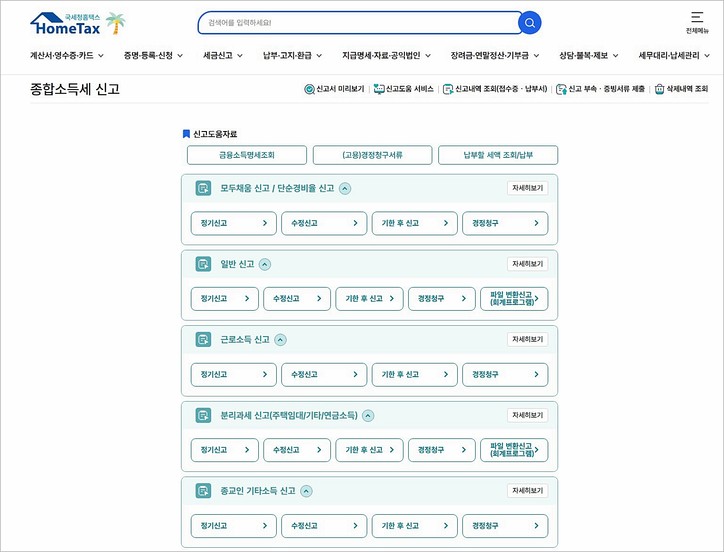Open 삭제내역 조회
Image resolution: width=724 pixels, height=552 pixels.
(680, 89)
